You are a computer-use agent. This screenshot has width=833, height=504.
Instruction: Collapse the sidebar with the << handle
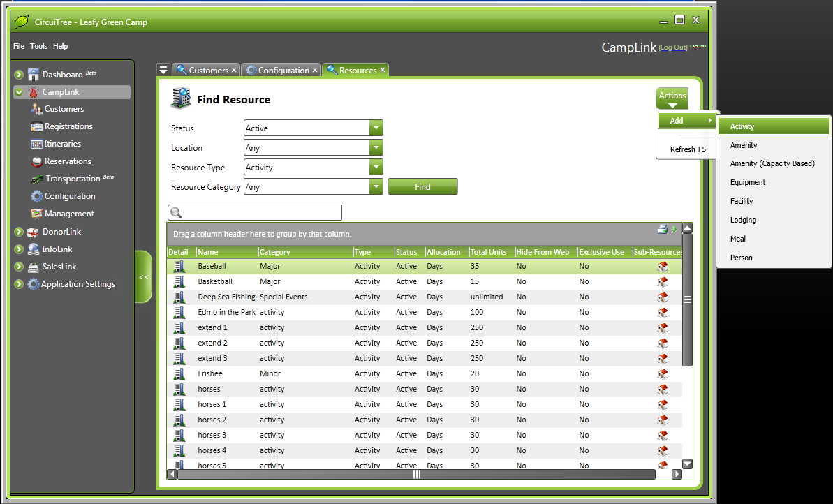tap(144, 277)
